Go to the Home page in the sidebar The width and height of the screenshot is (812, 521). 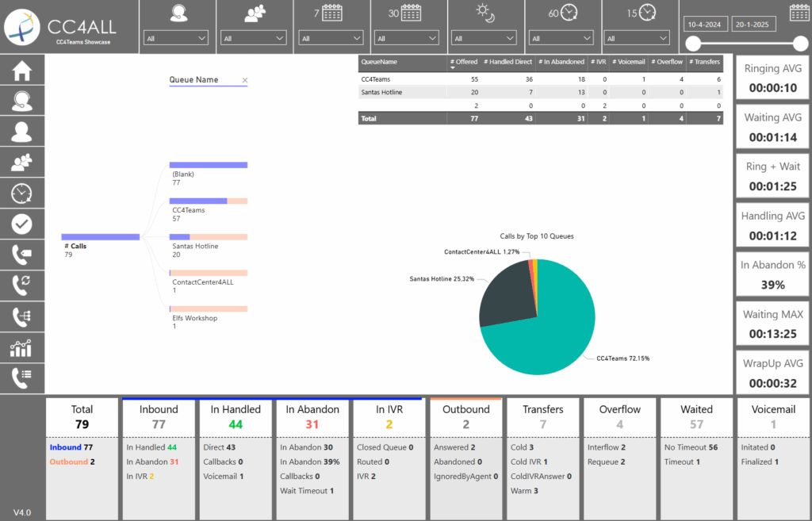coord(22,71)
